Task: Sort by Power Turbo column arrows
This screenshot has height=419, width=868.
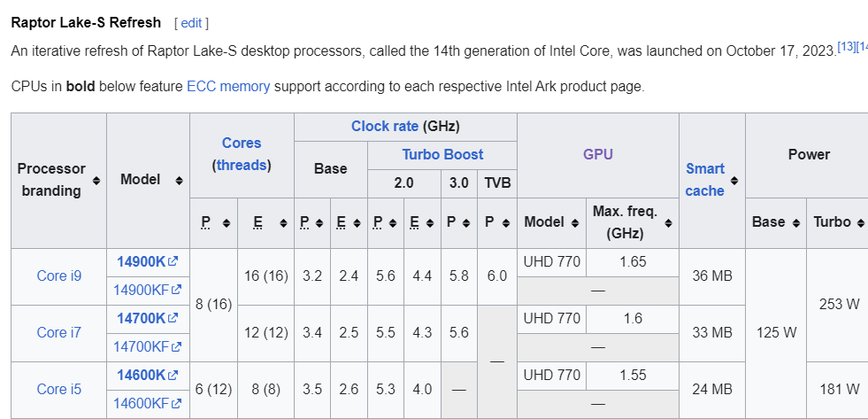Action: tap(860, 223)
